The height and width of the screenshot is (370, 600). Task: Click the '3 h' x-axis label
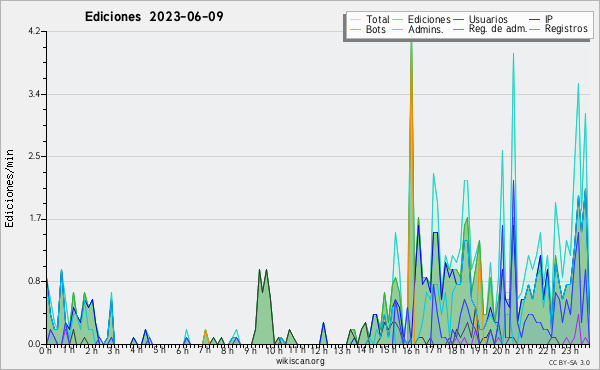(113, 350)
